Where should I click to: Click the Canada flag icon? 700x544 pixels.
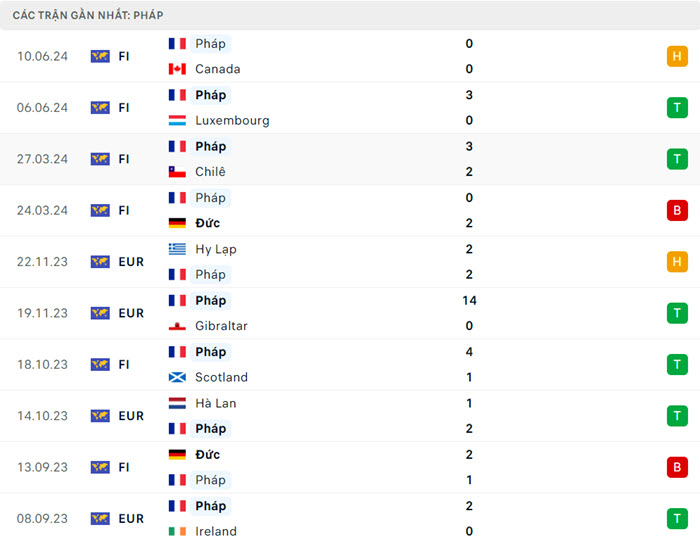tap(177, 69)
